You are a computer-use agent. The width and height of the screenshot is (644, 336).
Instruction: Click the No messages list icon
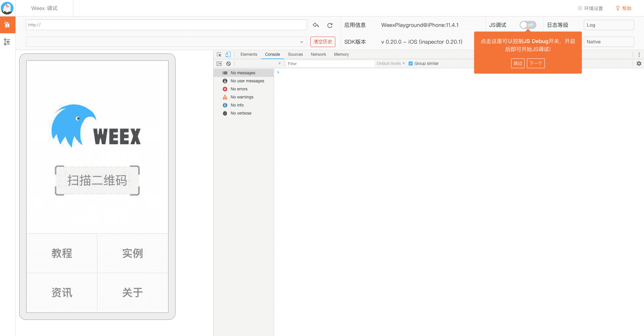coord(225,73)
